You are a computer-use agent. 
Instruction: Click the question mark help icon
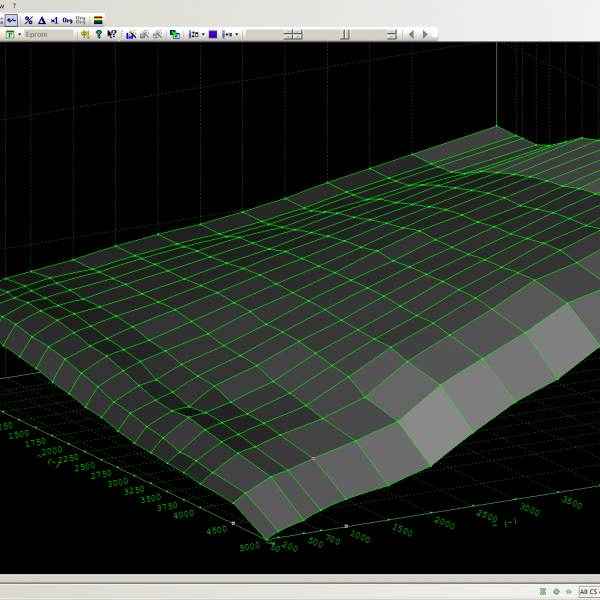[x=98, y=34]
